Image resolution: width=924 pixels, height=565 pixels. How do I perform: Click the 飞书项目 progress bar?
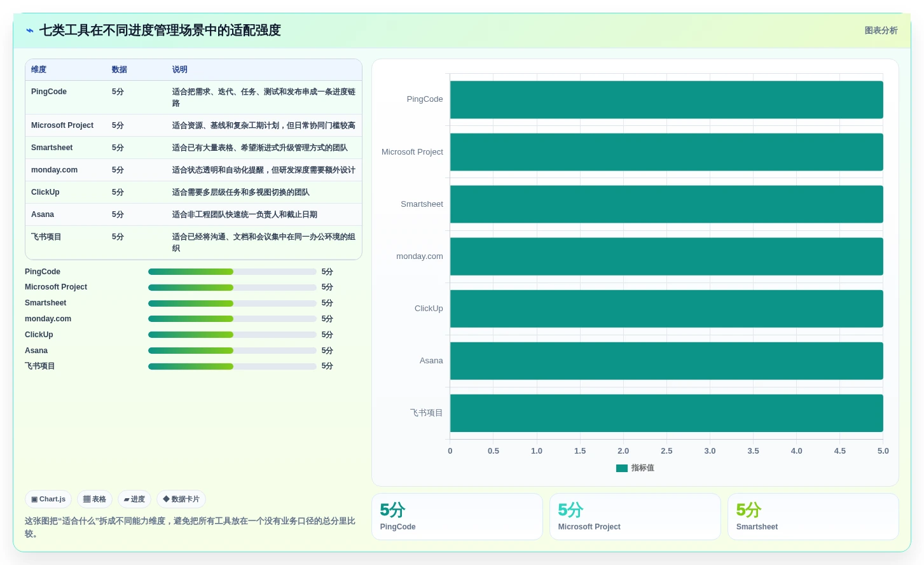(232, 366)
